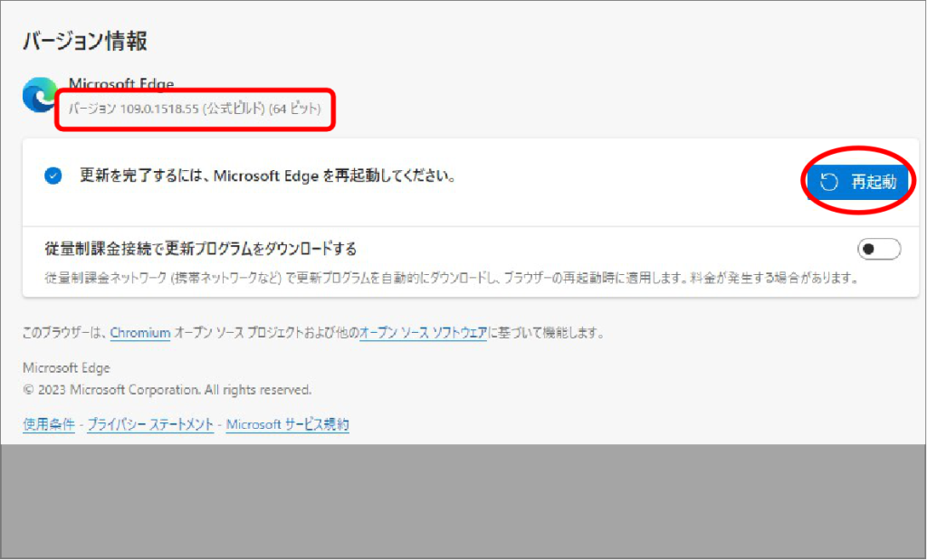This screenshot has height=560, width=927.
Task: Open the プライバシー ステートメント link
Action: 150,424
